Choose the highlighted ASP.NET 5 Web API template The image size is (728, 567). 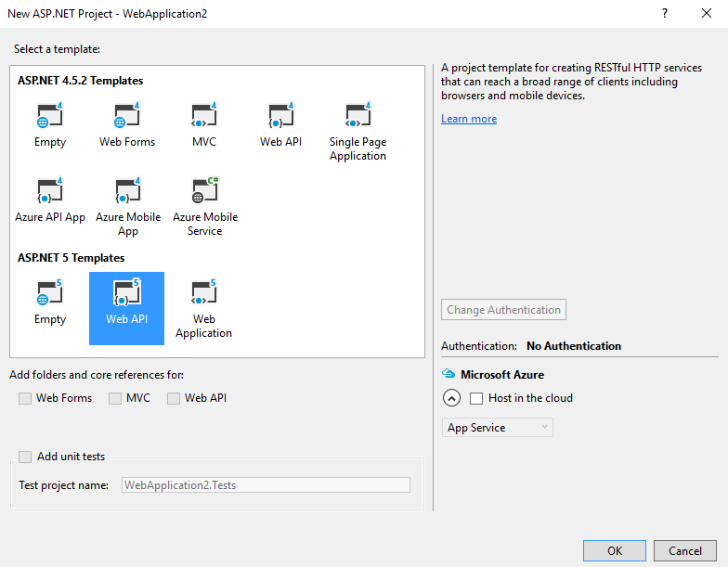point(126,308)
